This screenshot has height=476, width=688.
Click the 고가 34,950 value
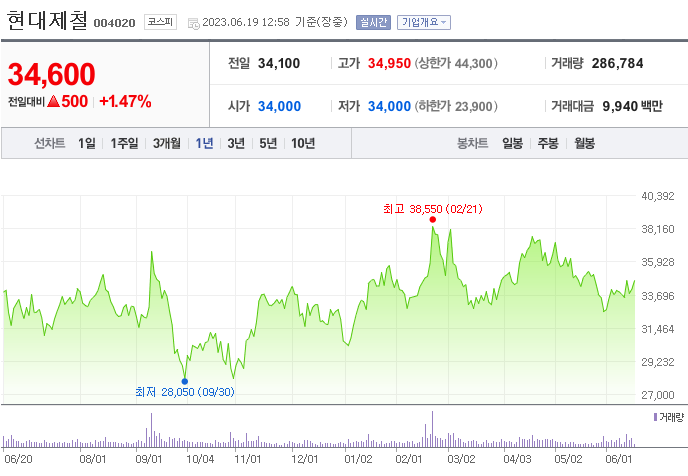coord(389,63)
